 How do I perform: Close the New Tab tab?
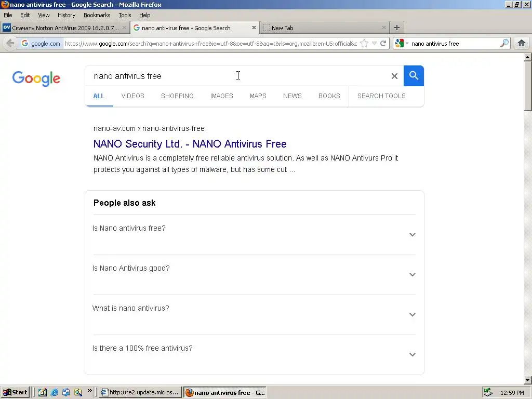[384, 28]
